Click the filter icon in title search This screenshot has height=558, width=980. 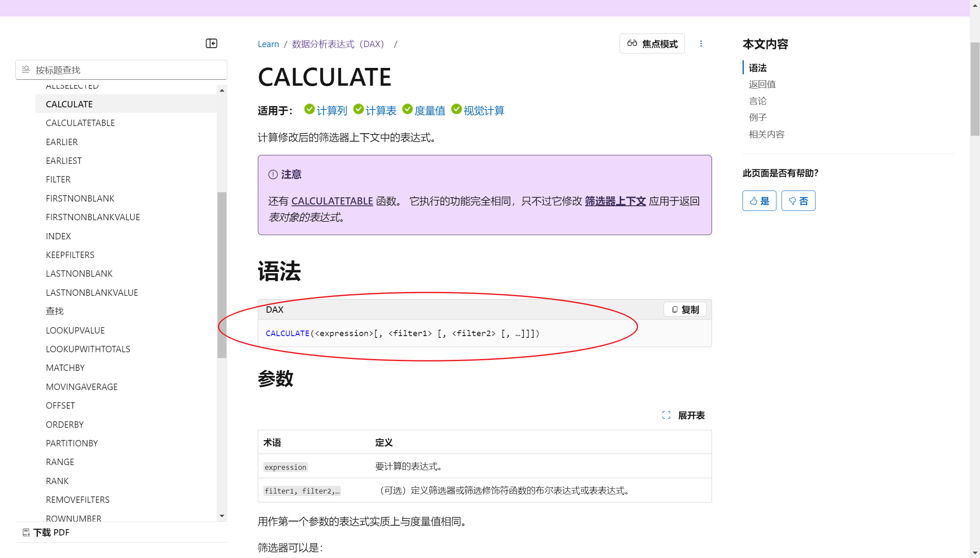(25, 70)
